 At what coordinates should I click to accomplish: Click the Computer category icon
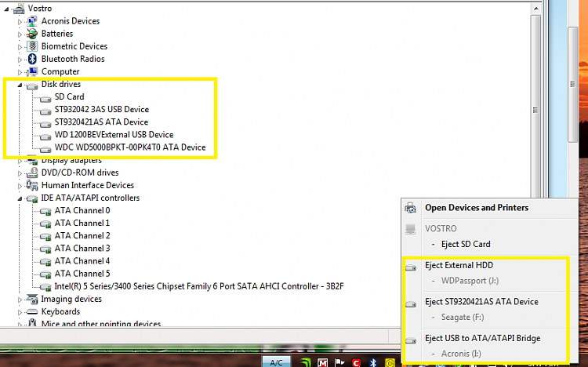[32, 71]
